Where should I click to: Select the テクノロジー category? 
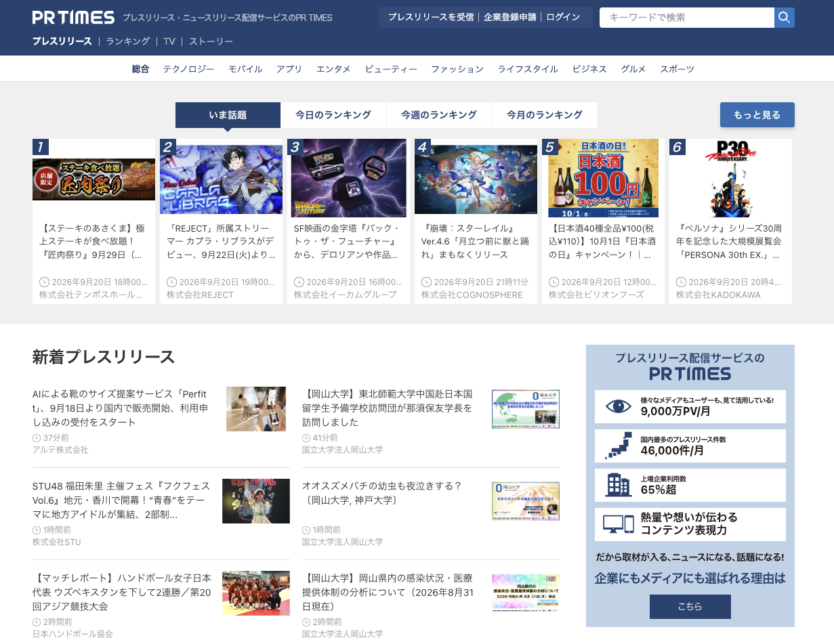point(188,69)
